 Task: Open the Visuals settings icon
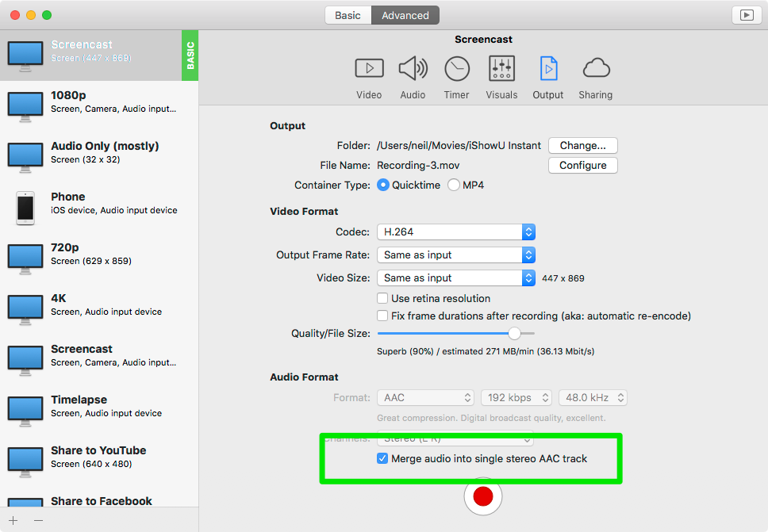pos(501,70)
